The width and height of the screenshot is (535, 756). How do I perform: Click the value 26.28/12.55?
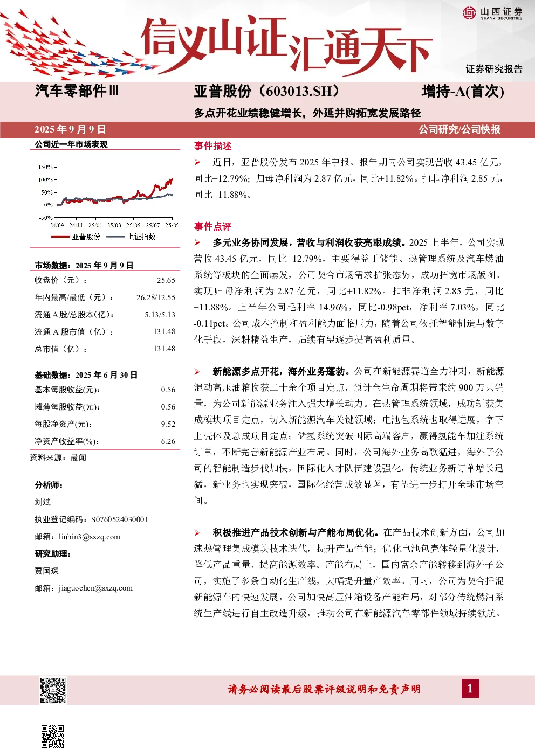(156, 297)
